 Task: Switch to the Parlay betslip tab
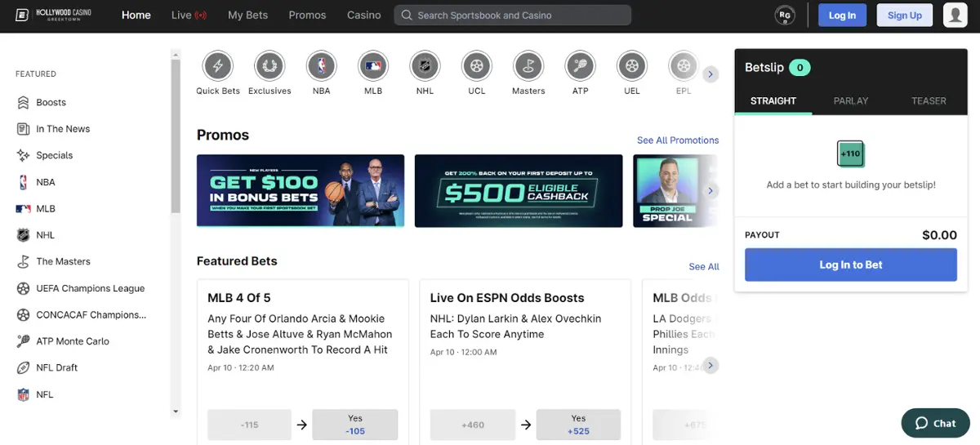[850, 101]
